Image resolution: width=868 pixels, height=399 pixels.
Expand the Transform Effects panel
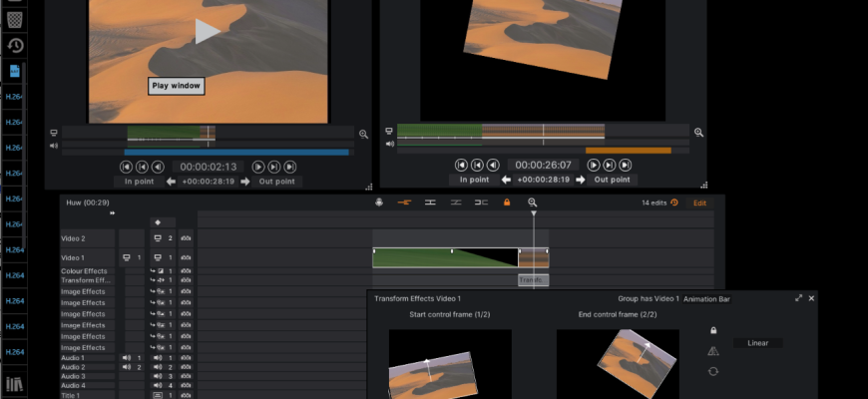click(798, 298)
